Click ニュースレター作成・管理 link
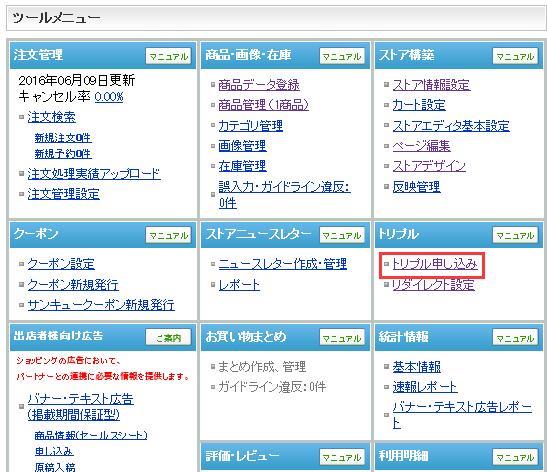 point(283,264)
